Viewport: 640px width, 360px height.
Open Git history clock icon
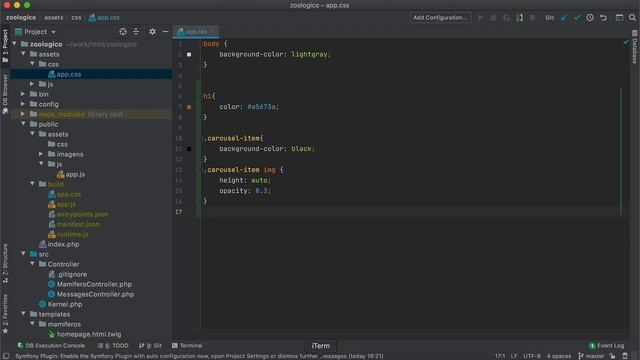click(x=590, y=18)
